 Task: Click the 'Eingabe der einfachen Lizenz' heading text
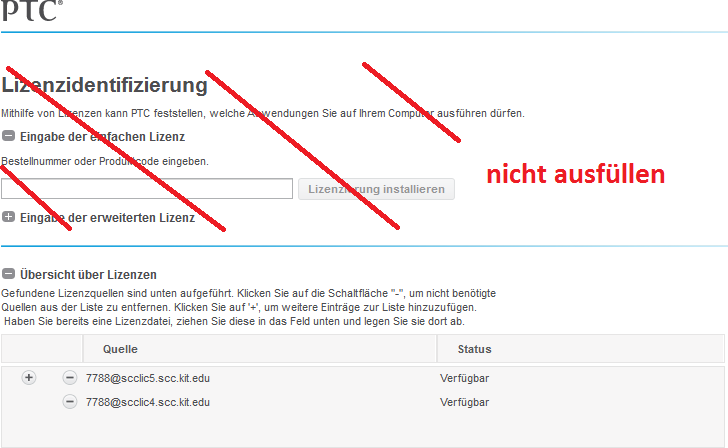click(102, 137)
